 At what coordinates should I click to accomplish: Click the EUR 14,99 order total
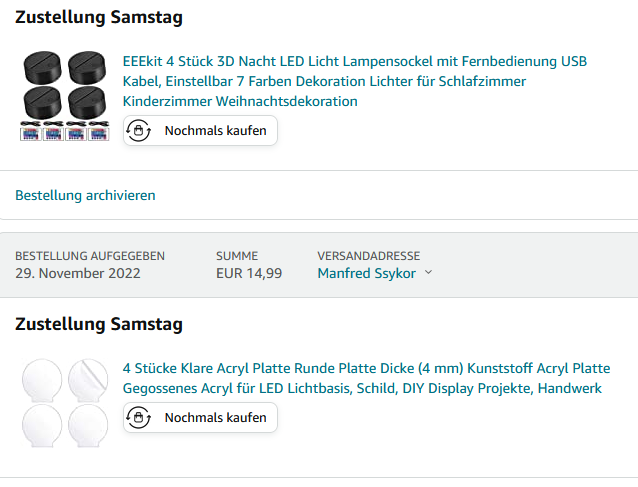pos(249,273)
